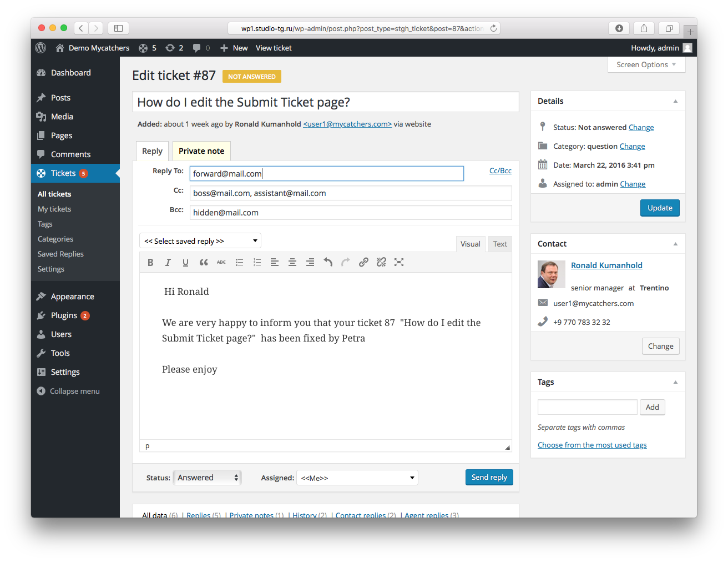Collapse the admin sidebar menu

tap(68, 392)
